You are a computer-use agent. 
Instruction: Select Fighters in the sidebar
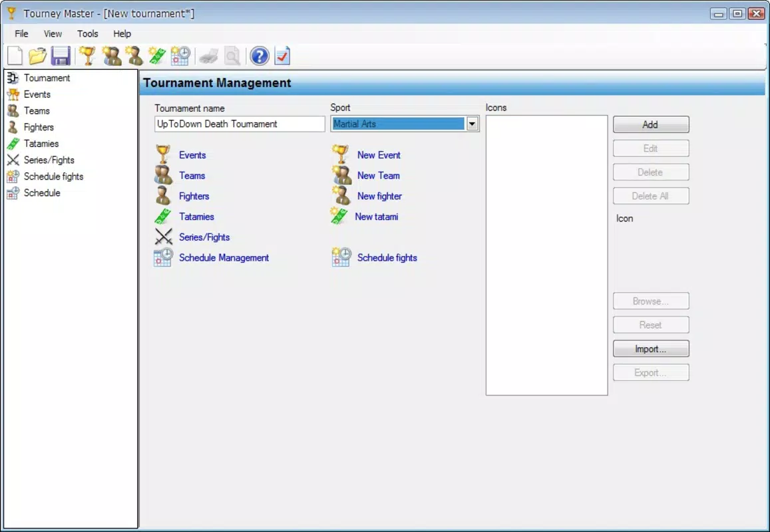(39, 127)
